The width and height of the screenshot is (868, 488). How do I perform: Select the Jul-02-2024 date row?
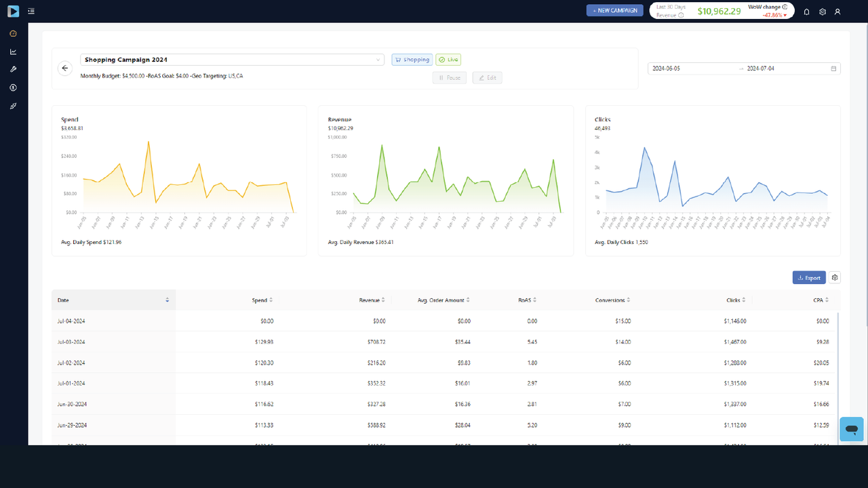(445, 363)
